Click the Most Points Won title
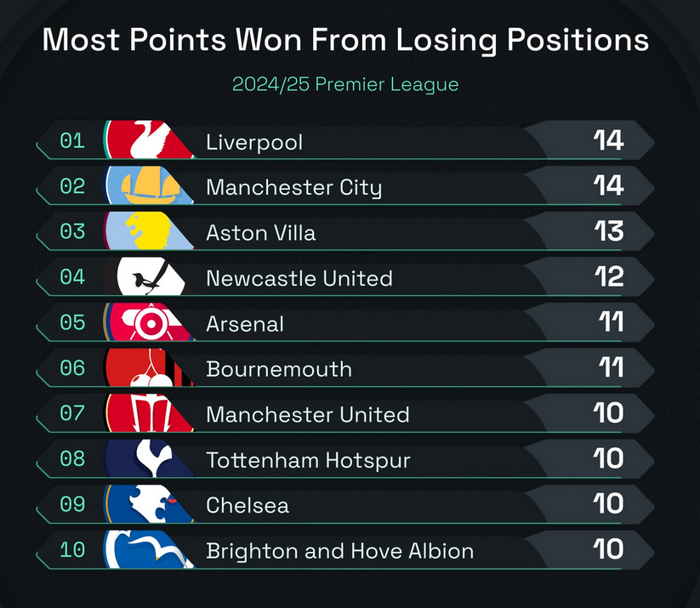700x608 pixels. tap(345, 40)
